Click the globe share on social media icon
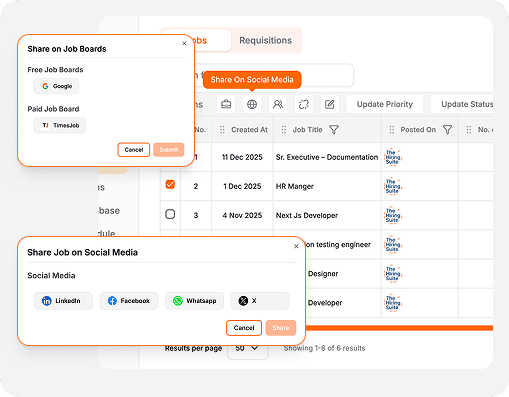 (x=252, y=104)
